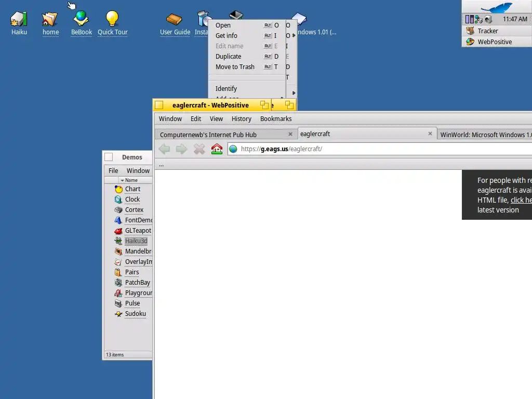532x399 pixels.
Task: Open the File menu in Demos window
Action: click(113, 170)
